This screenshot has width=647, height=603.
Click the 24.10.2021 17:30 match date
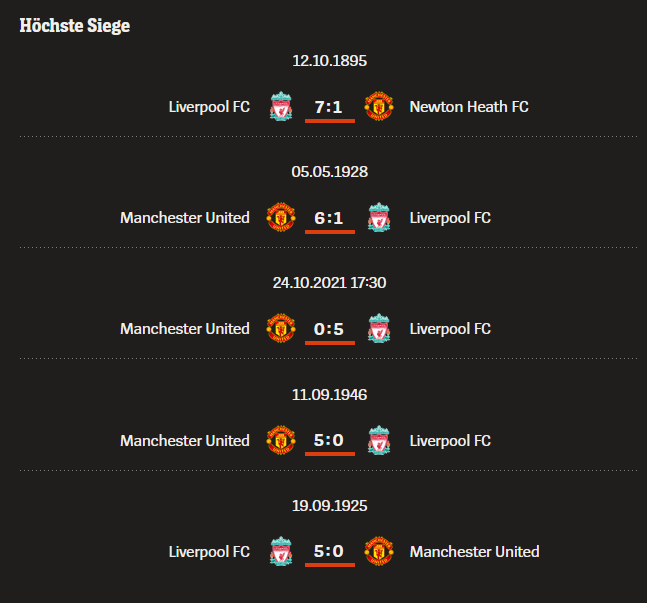(330, 283)
